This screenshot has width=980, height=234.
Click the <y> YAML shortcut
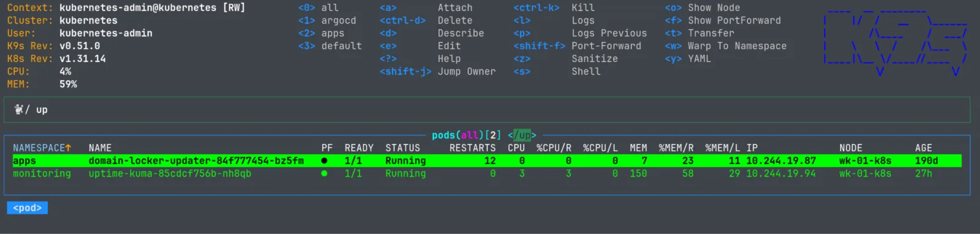[x=688, y=59]
